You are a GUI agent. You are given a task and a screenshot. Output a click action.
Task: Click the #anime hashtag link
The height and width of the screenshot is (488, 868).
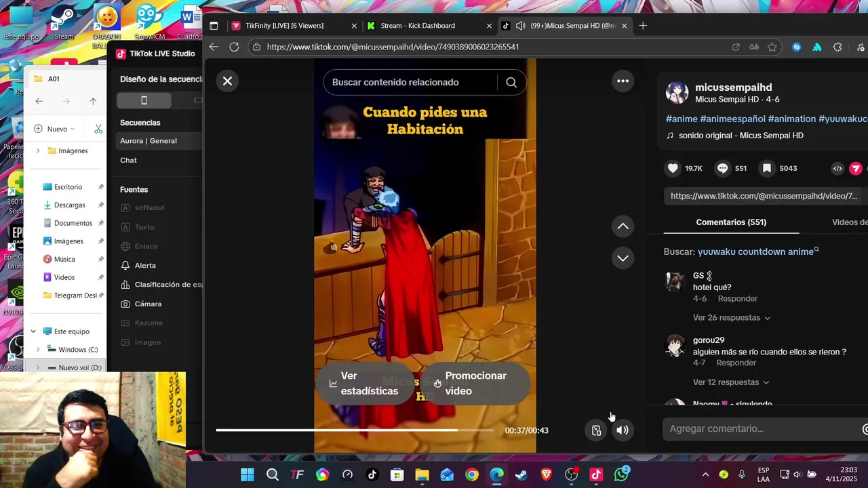tap(682, 119)
